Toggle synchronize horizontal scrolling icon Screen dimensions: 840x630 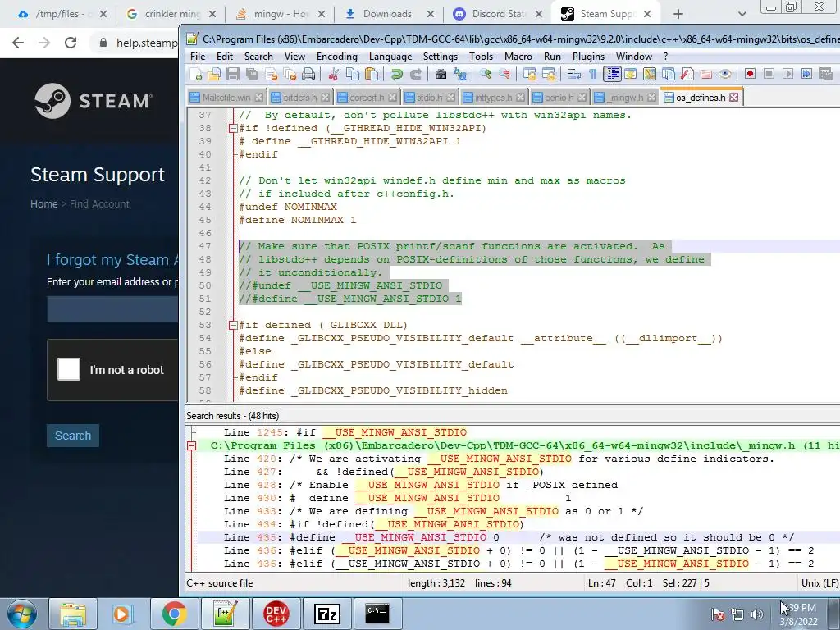coord(549,74)
